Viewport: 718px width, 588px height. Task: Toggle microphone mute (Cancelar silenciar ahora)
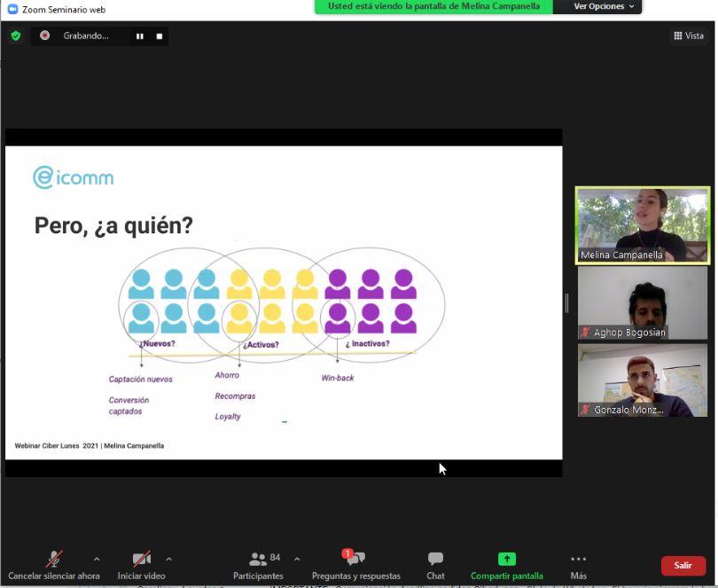(54, 564)
